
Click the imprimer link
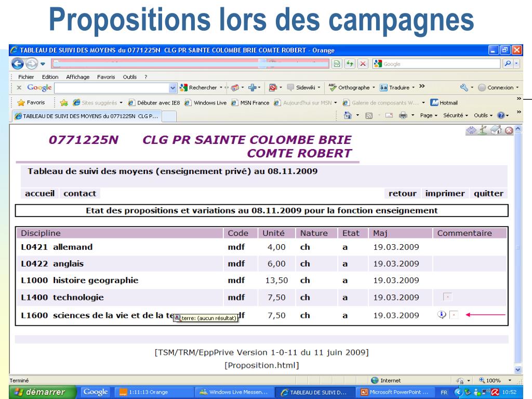coord(445,193)
